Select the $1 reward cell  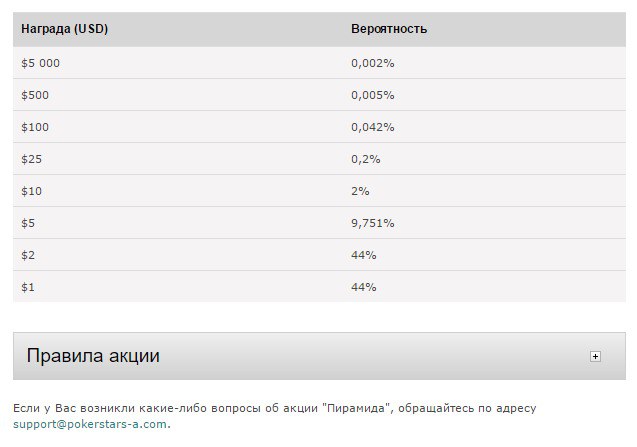(x=28, y=287)
